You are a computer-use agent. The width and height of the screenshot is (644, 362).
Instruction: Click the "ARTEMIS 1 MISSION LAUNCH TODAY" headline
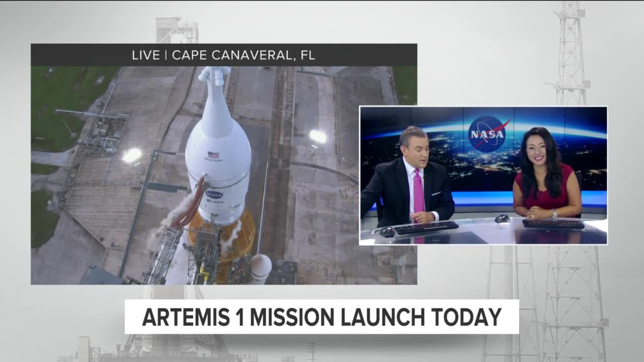(x=322, y=317)
